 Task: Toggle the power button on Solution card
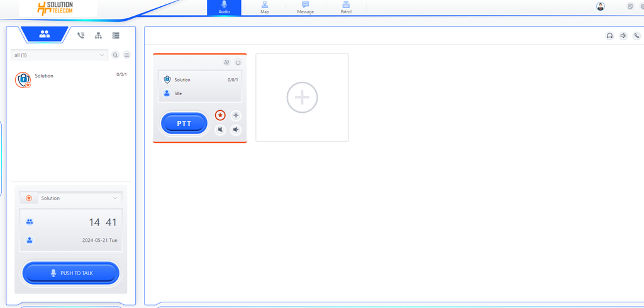pyautogui.click(x=238, y=63)
